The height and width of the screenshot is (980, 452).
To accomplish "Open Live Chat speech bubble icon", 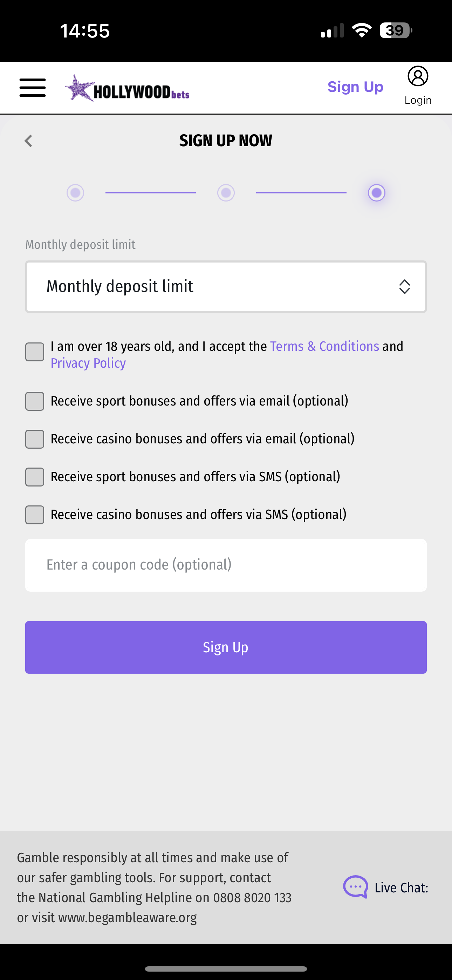I will click(x=355, y=887).
